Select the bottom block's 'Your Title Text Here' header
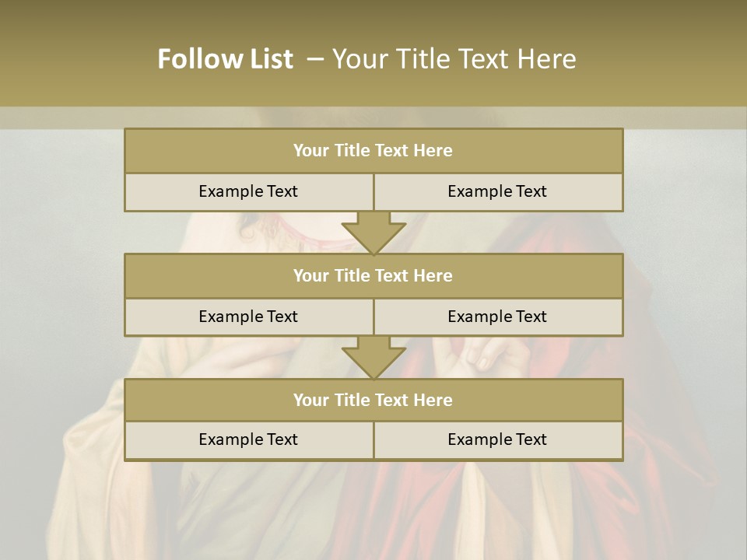 coord(373,400)
